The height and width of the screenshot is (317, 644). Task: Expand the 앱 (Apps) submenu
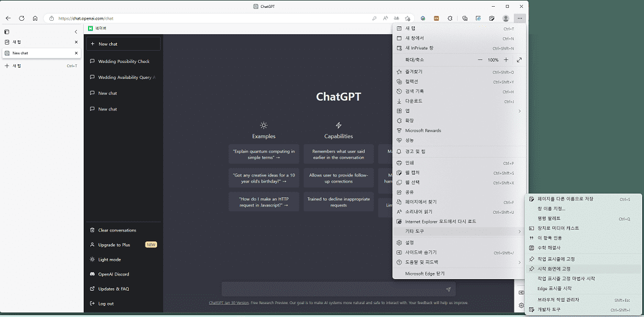coord(459,111)
